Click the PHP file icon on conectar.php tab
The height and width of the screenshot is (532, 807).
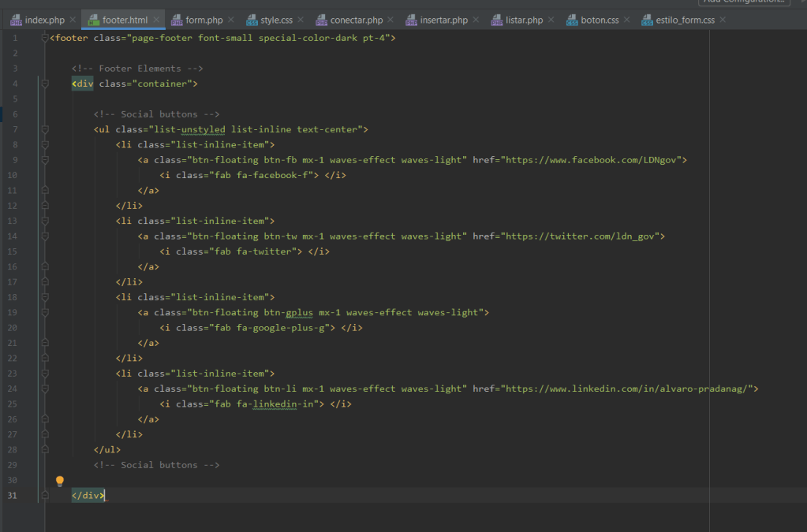pyautogui.click(x=322, y=20)
